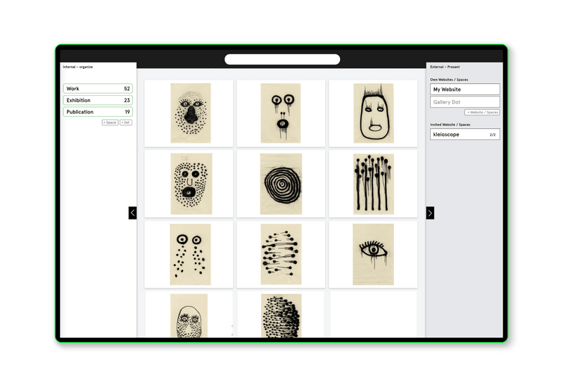The height and width of the screenshot is (392, 563).
Task: Select the square face outline drawing
Action: click(x=373, y=113)
